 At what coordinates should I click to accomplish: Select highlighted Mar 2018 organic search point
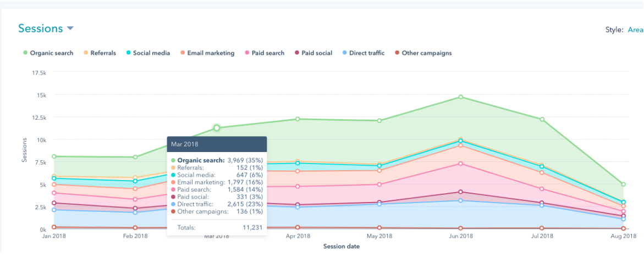217,128
